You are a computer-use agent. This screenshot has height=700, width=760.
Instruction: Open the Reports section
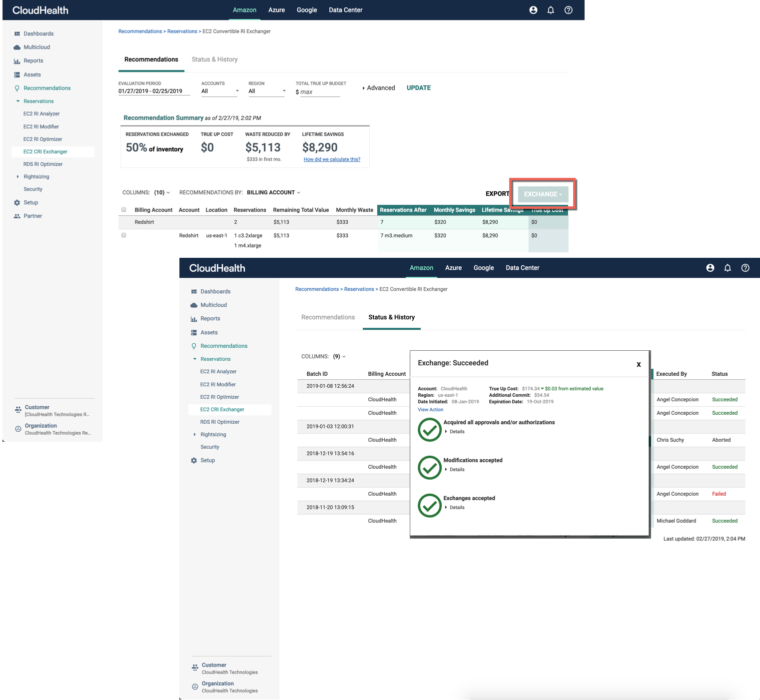click(x=33, y=60)
